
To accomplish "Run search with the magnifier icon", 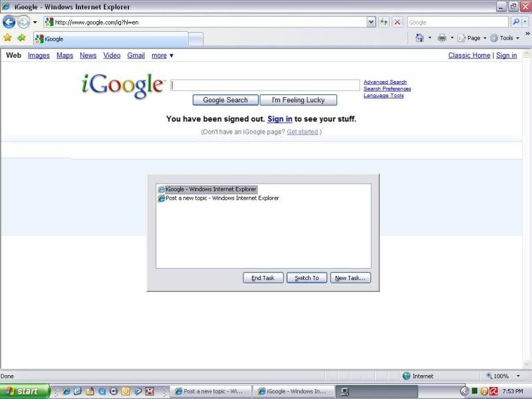I will point(516,22).
